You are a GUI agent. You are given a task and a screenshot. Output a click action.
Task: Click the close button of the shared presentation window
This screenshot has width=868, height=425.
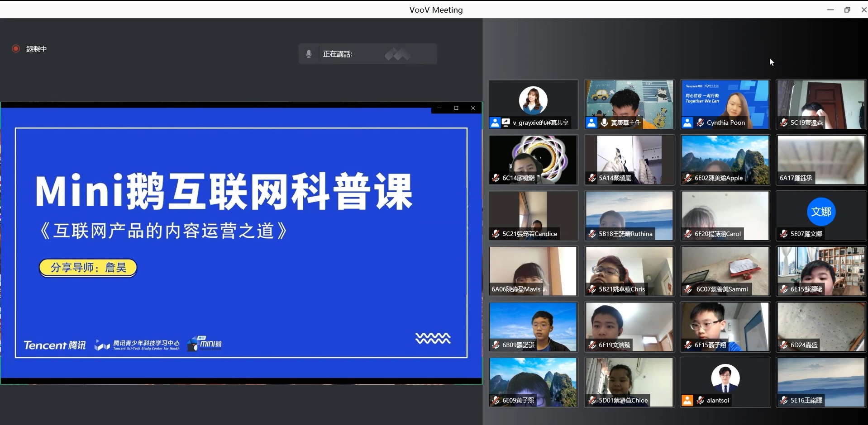pos(473,108)
